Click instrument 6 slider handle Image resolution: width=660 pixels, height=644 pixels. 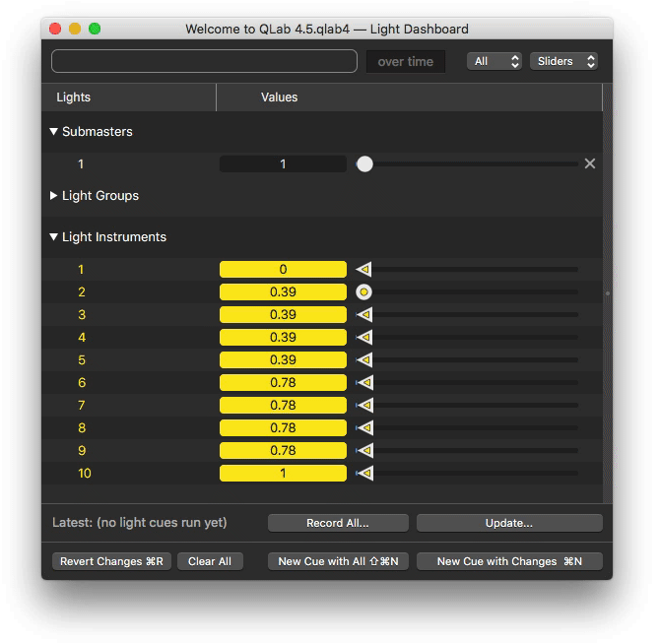[x=364, y=383]
